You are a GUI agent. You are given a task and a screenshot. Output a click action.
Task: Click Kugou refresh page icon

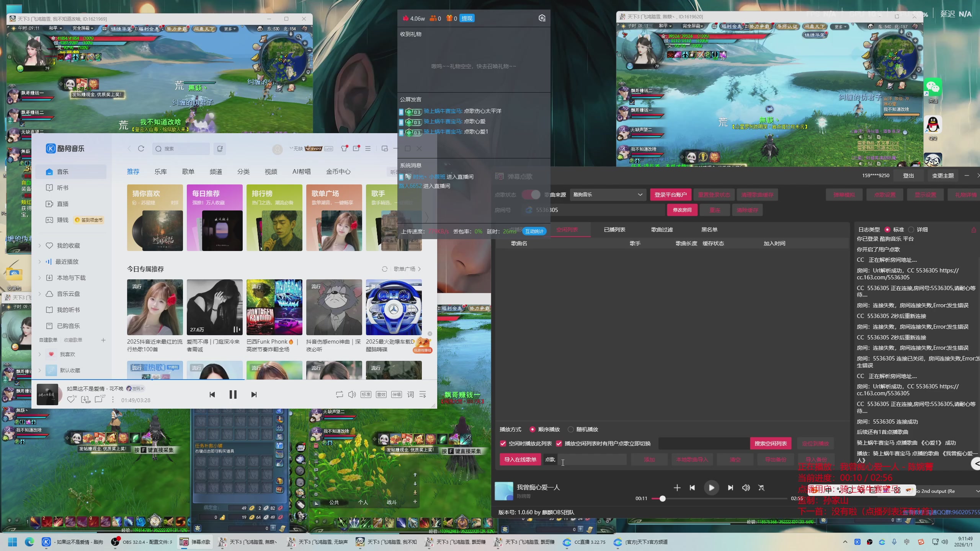(141, 148)
